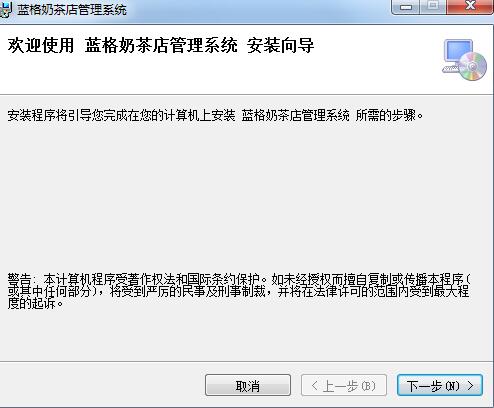This screenshot has height=408, width=494.
Task: Click the left chevron on 上一步(B)
Action: pyautogui.click(x=314, y=386)
